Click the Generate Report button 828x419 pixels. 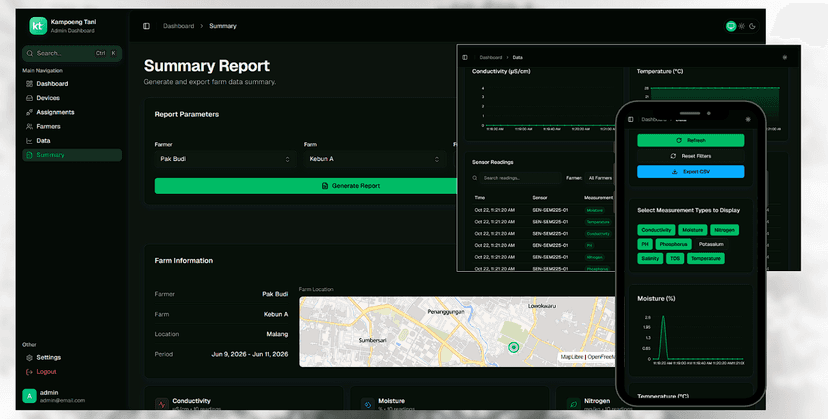[x=306, y=186]
